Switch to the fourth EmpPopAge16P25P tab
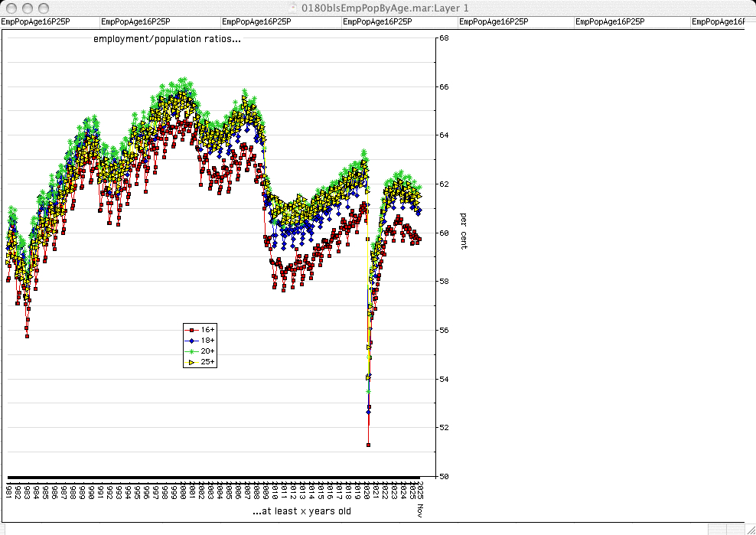Screen dimensions: 756x535 [377, 22]
